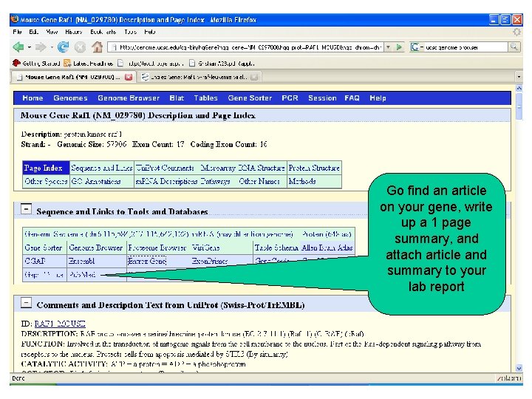Jump to Sequence and Links index entry
This screenshot has width=532, height=399.
coord(101,168)
